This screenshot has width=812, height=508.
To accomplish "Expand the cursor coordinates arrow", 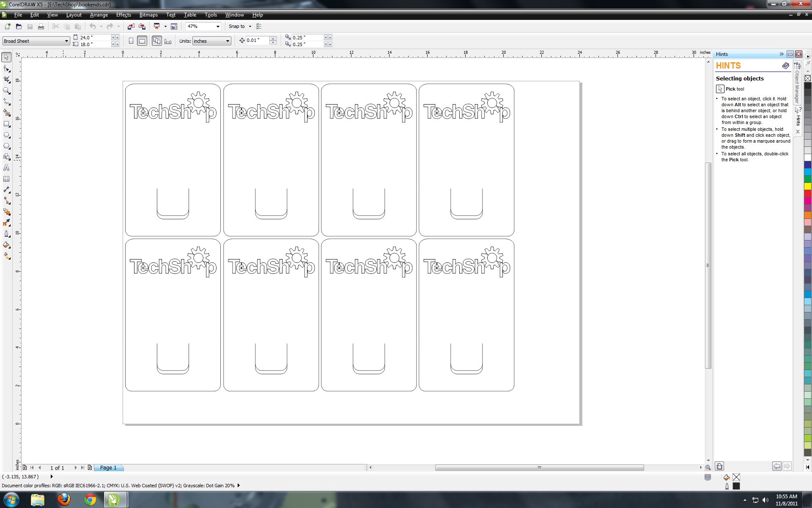I will coord(52,477).
